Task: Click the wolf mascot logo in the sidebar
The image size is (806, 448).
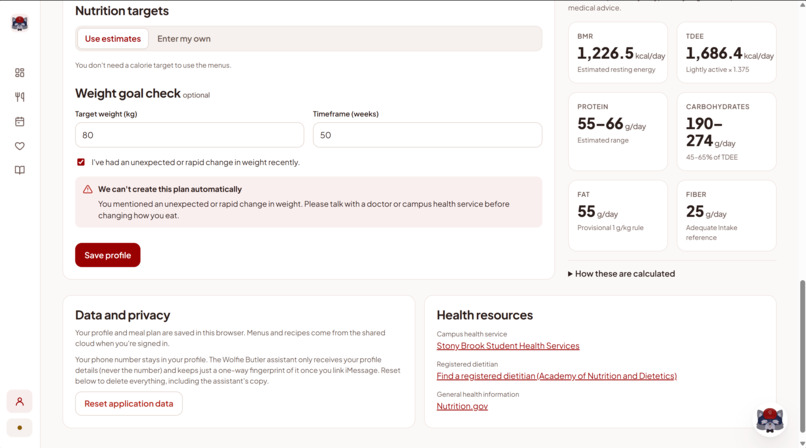Action: click(20, 23)
